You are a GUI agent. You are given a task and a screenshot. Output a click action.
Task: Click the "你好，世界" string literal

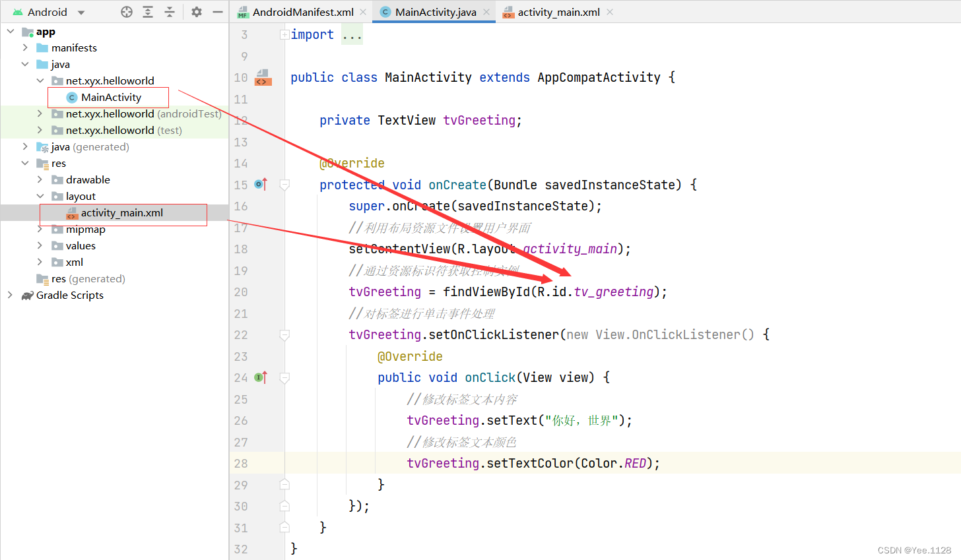click(581, 420)
